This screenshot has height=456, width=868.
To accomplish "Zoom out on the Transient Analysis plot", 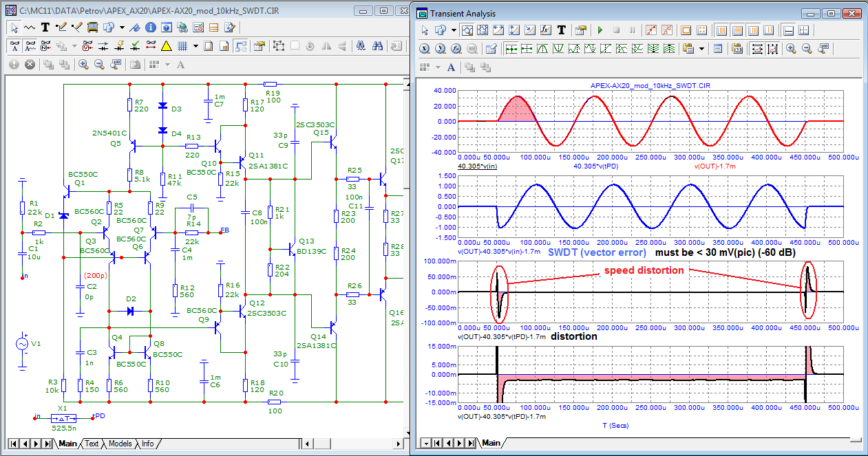I will (807, 49).
